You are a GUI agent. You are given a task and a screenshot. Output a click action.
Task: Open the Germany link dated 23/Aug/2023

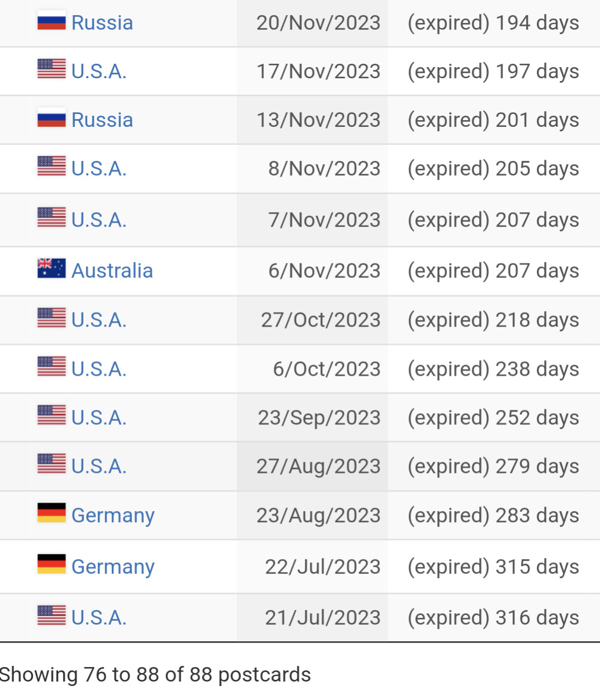[113, 515]
